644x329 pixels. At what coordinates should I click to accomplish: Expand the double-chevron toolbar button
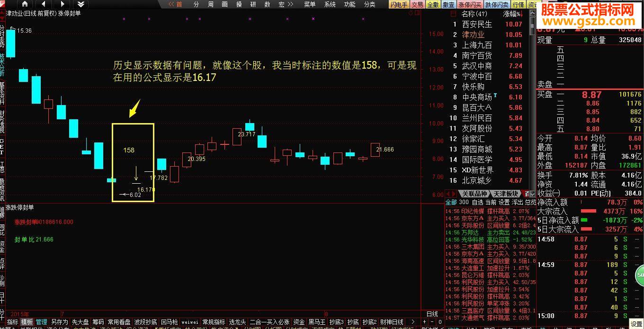pos(81,4)
